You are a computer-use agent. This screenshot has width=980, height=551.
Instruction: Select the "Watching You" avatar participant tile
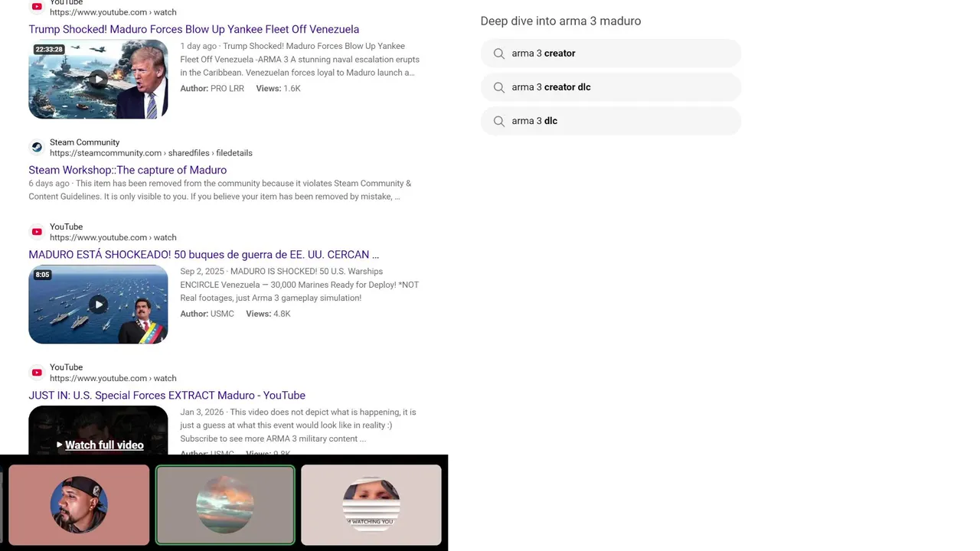[x=371, y=505]
